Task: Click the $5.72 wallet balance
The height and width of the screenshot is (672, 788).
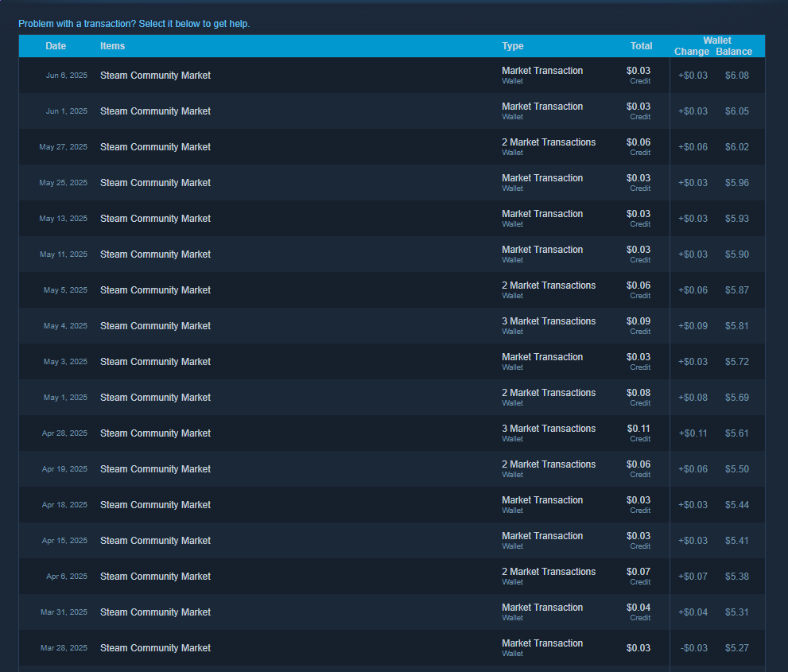Action: (x=737, y=361)
